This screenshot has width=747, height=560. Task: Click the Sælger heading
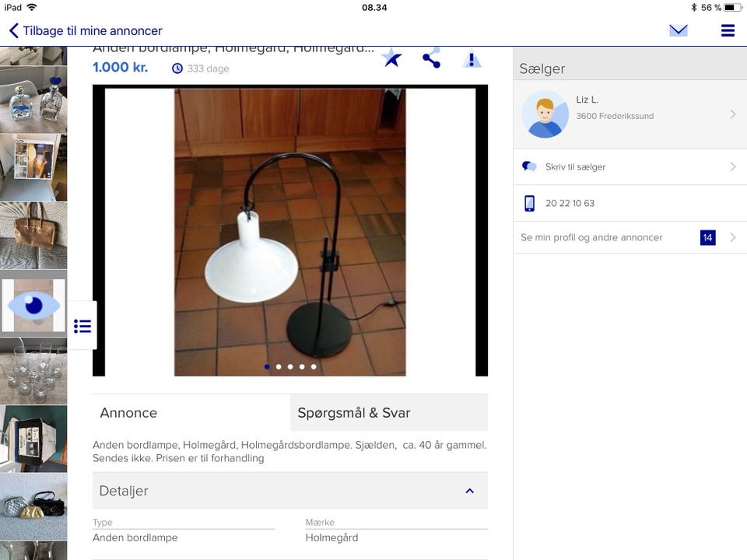coord(542,68)
